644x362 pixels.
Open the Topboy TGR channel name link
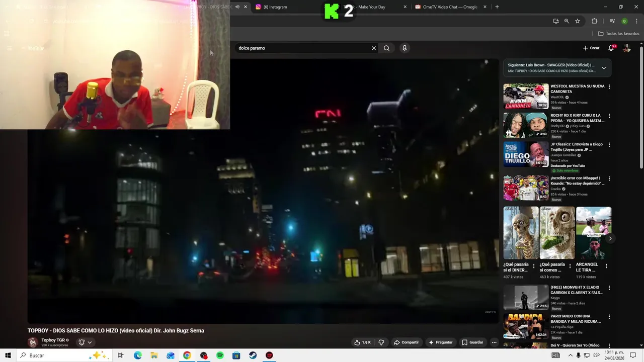[x=53, y=340]
